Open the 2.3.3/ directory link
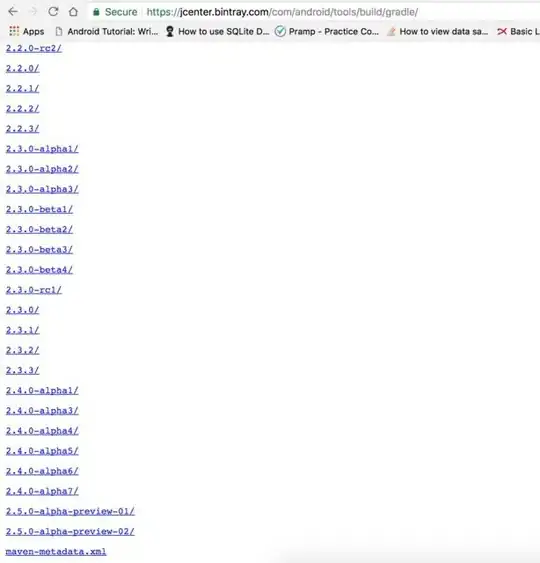540x563 pixels. (23, 370)
